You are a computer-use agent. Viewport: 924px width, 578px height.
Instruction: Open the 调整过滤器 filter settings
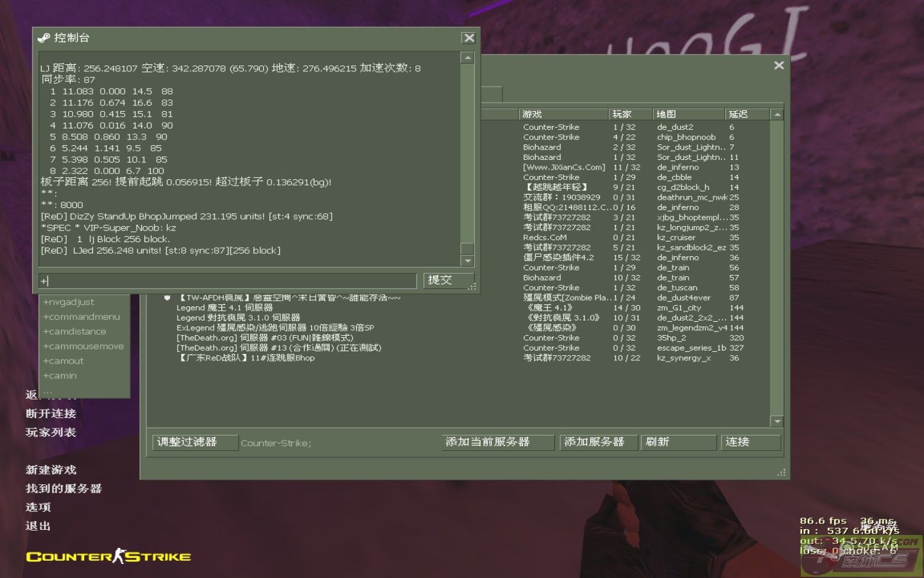pos(192,442)
